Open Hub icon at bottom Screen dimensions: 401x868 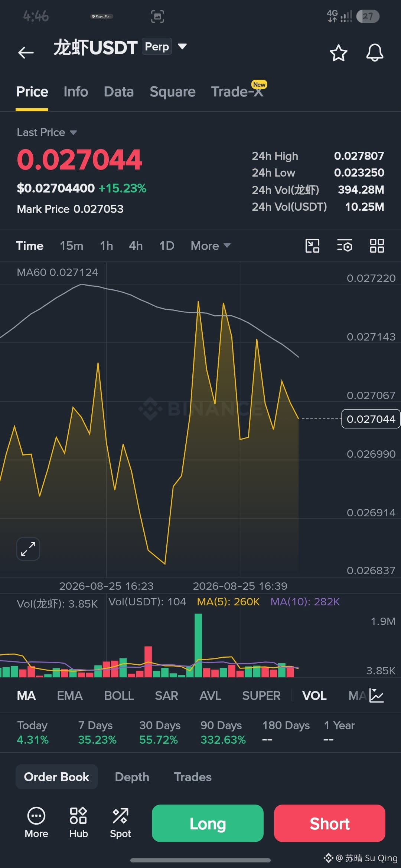(78, 823)
